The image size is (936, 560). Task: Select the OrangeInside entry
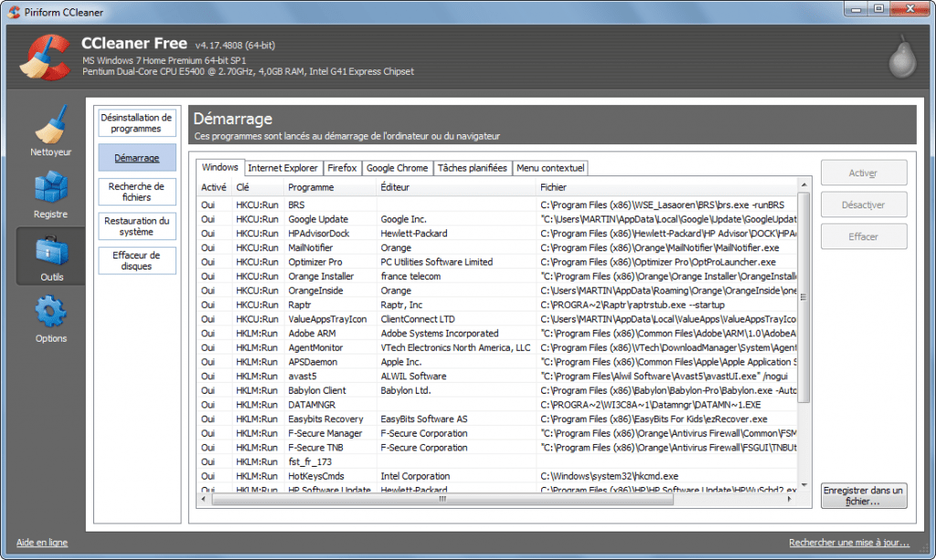click(497, 291)
